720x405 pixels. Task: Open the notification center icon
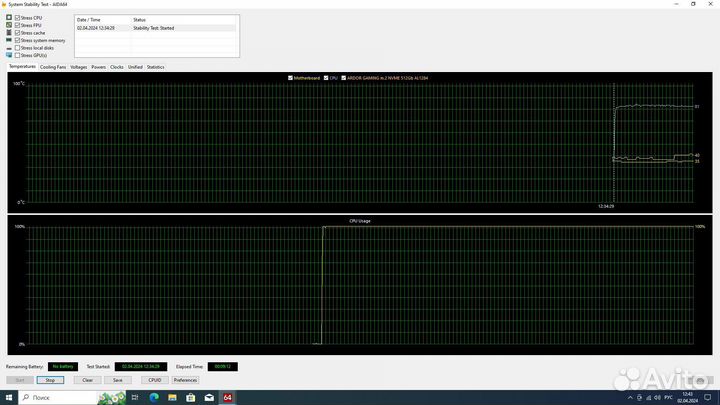(708, 397)
